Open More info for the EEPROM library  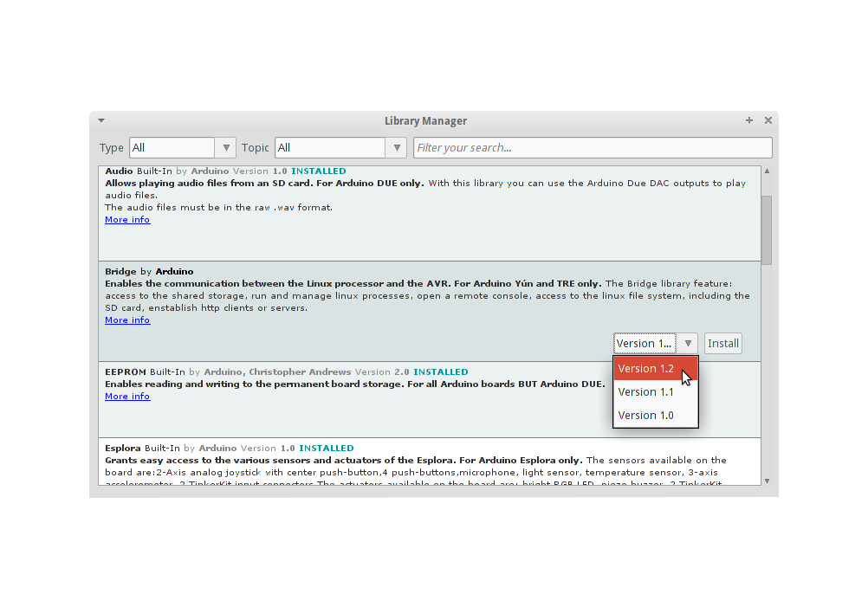(126, 396)
